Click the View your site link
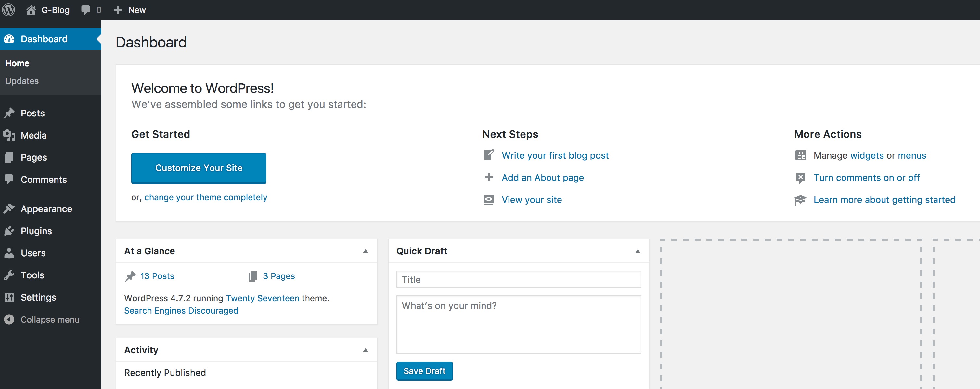The height and width of the screenshot is (389, 980). [532, 199]
